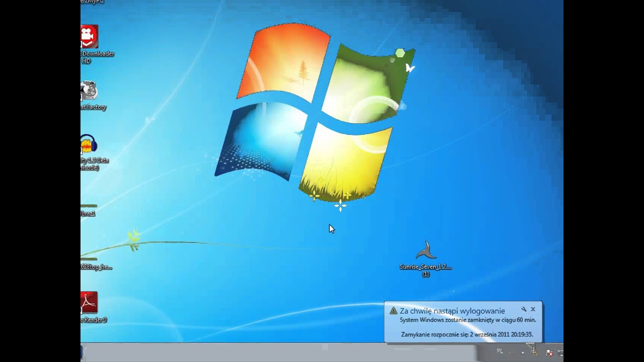Click the warning triangle in the balloon
644x362 pixels.
tap(393, 311)
